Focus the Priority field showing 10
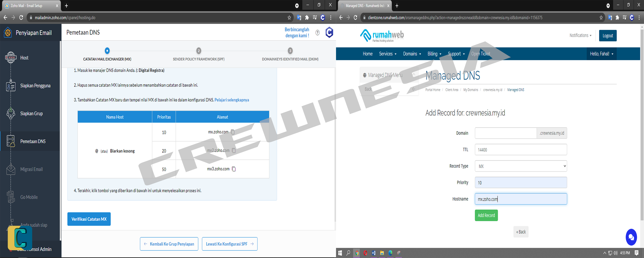 (x=521, y=183)
